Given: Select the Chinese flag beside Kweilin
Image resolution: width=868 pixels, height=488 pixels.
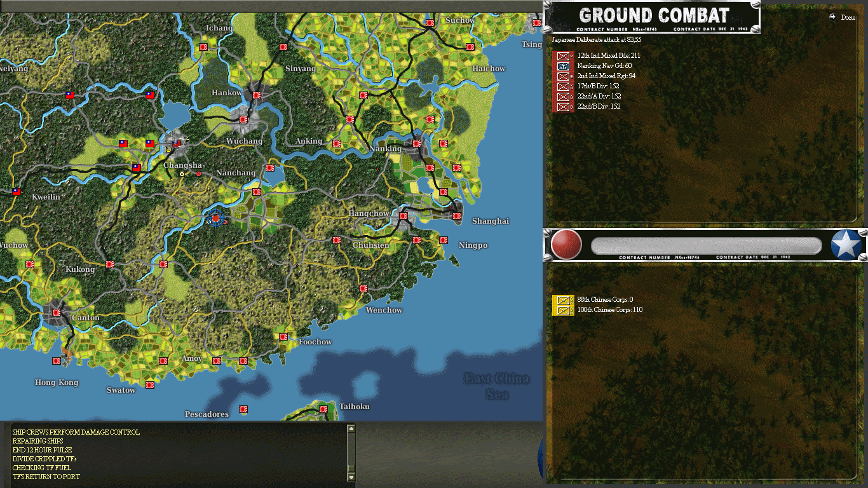Looking at the screenshot, I should click(x=16, y=192).
